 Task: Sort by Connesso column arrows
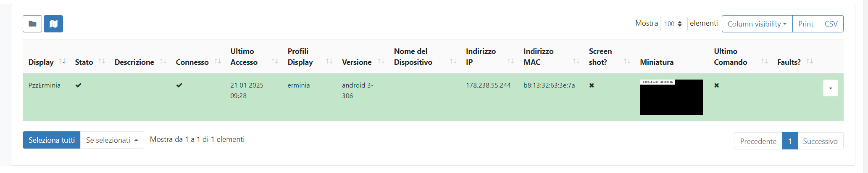218,61
